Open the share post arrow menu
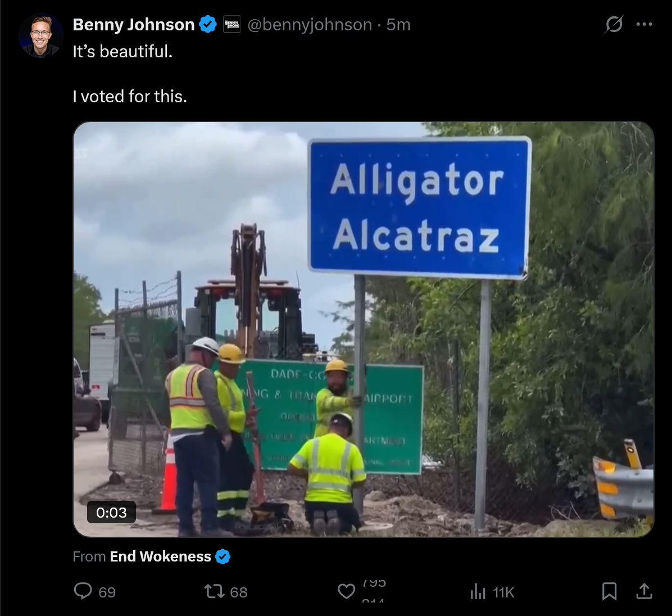 (x=644, y=591)
